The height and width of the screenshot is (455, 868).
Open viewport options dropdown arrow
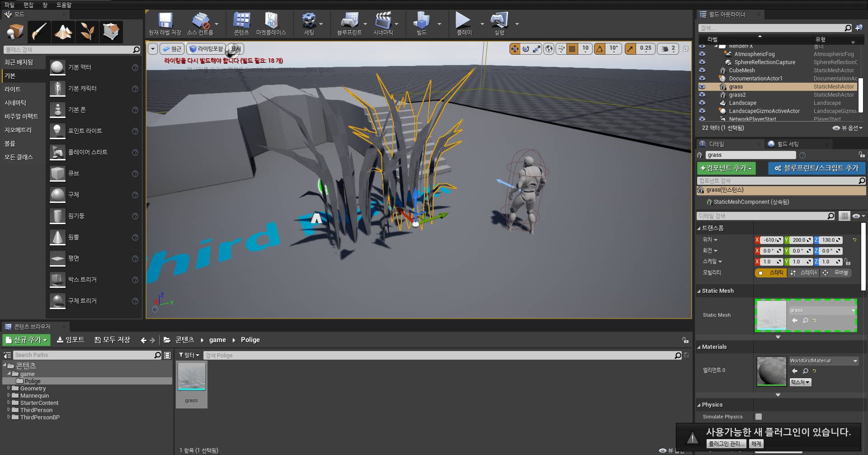point(153,49)
